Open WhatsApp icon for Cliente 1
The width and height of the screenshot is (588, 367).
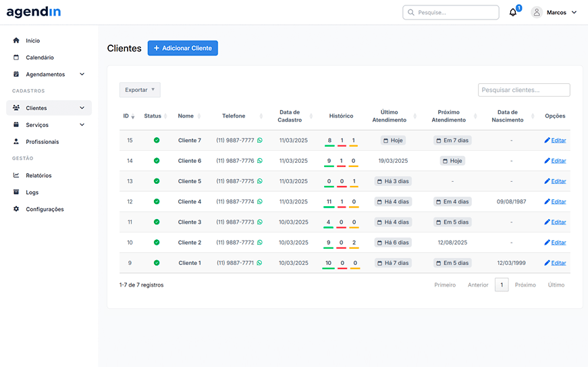click(x=259, y=263)
